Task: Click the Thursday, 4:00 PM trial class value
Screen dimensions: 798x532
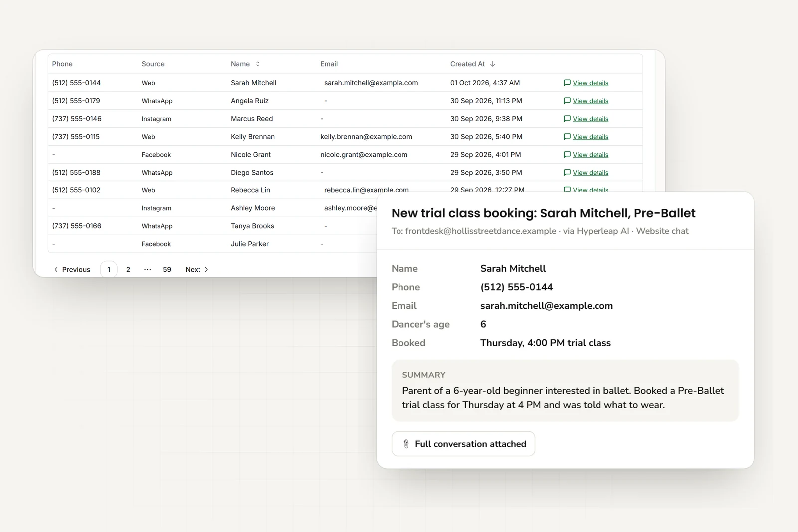Action: 546,343
